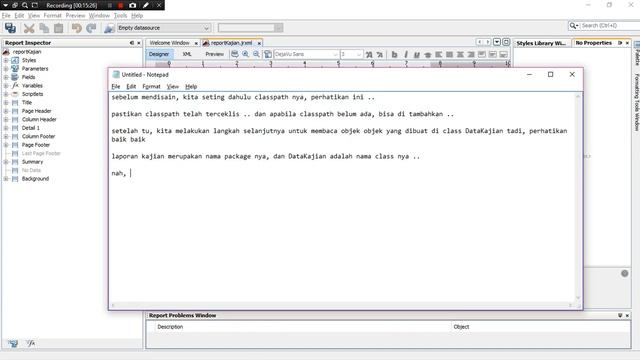The height and width of the screenshot is (360, 640).
Task: Pause the recording in recorder bar
Action: 110,5
